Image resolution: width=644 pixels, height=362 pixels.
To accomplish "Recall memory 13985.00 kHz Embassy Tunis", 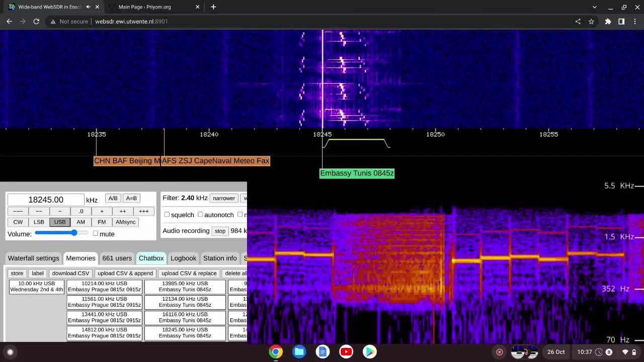I will [185, 287].
